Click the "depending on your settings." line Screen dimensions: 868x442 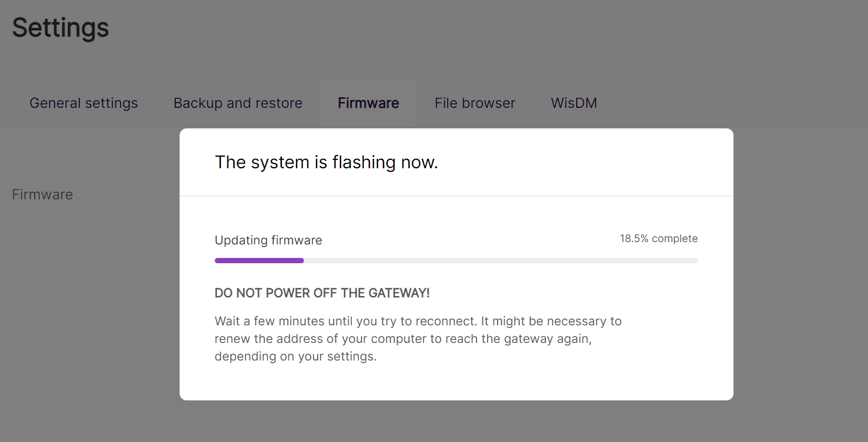pos(295,356)
